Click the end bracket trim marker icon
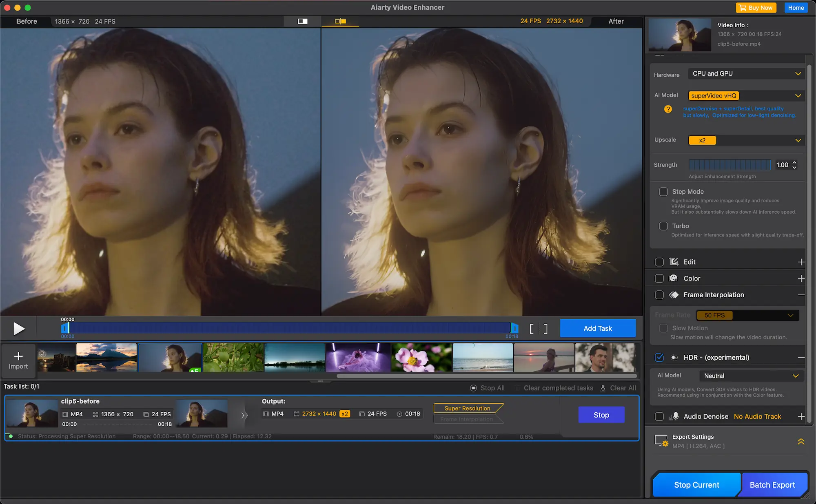816x504 pixels. click(x=545, y=329)
